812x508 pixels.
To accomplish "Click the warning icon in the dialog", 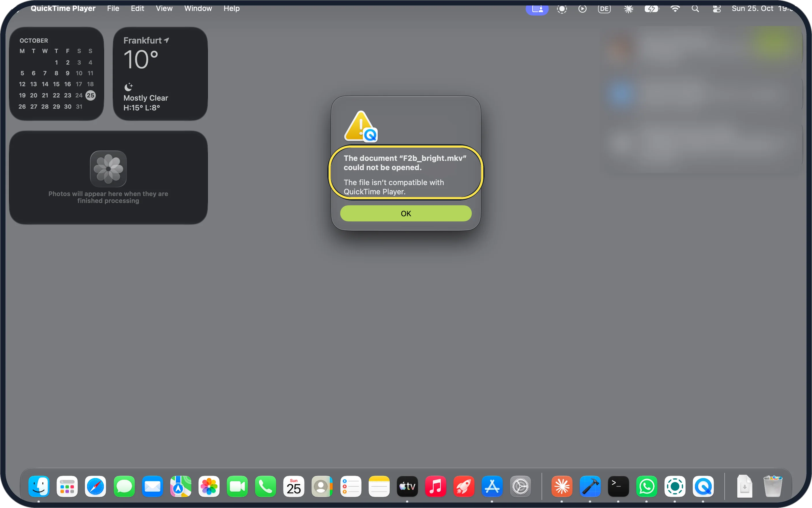I will point(361,126).
